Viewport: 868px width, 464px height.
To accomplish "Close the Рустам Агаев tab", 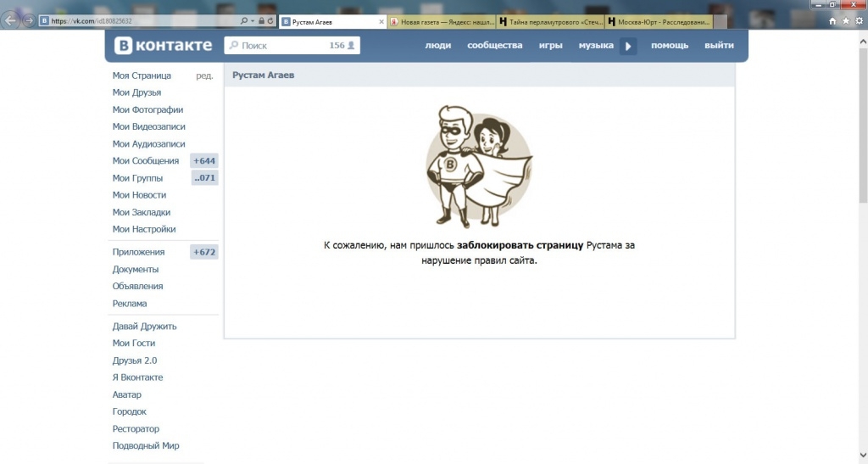I will coord(381,22).
